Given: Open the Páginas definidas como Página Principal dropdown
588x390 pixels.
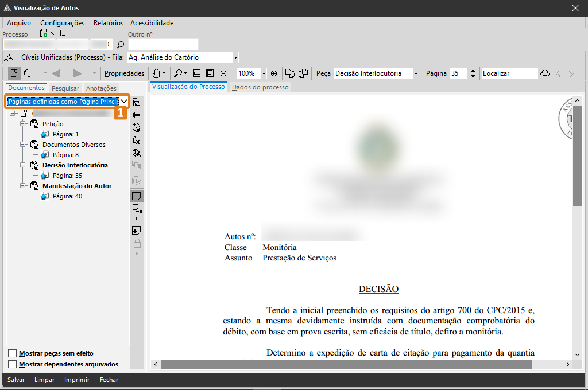Looking at the screenshot, I should tap(123, 101).
